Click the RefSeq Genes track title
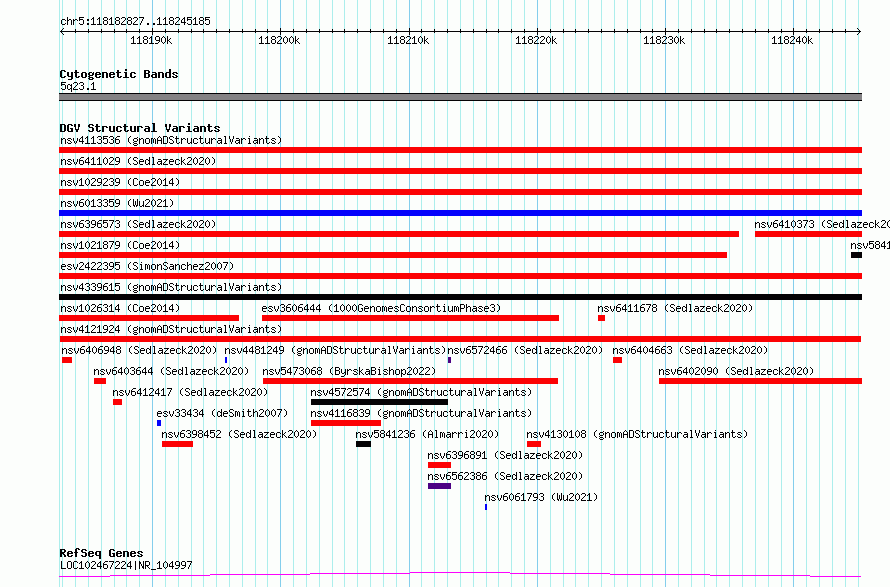Screen dimensions: 890x587 click(101, 553)
